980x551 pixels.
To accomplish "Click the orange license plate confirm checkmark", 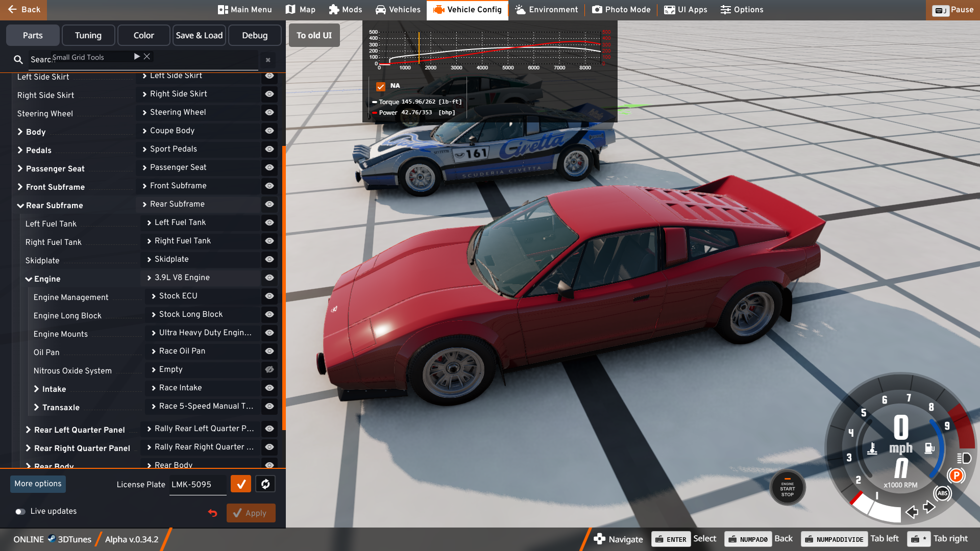I will (241, 484).
